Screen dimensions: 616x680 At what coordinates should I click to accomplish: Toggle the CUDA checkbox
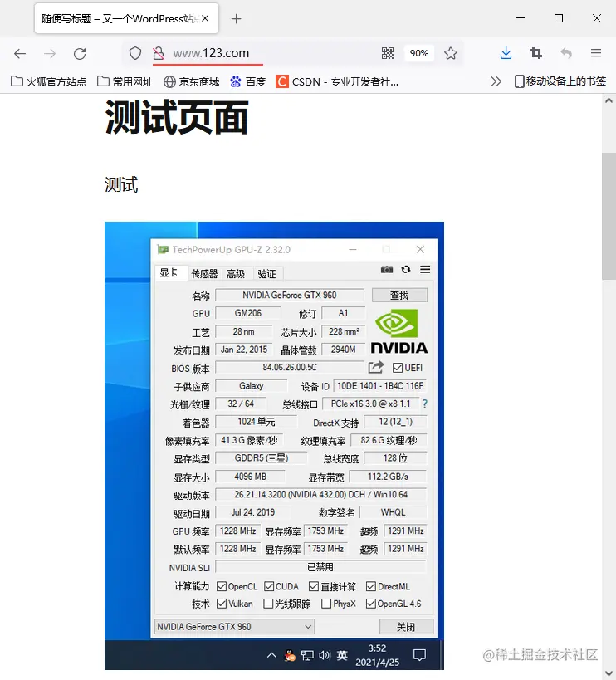(x=269, y=586)
